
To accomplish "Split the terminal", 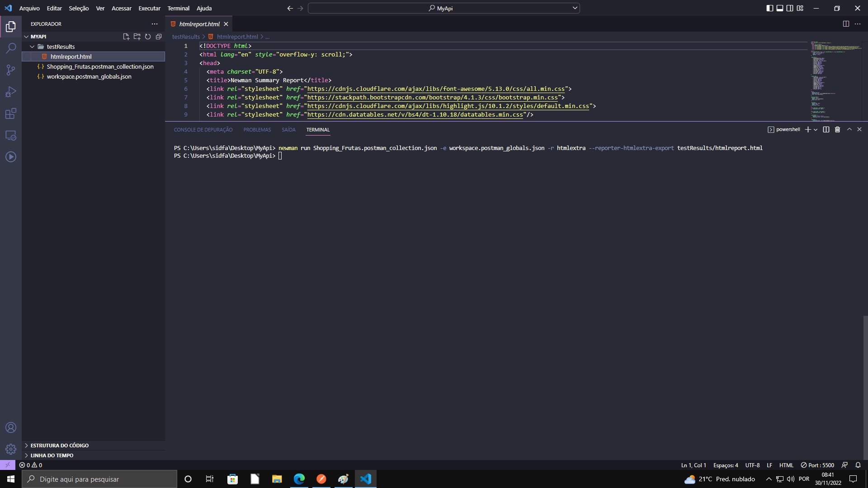I will click(x=826, y=130).
